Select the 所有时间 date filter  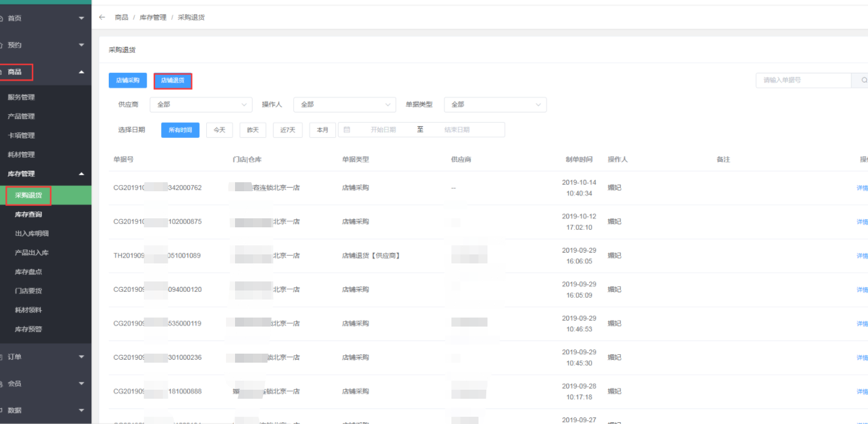[x=180, y=130]
